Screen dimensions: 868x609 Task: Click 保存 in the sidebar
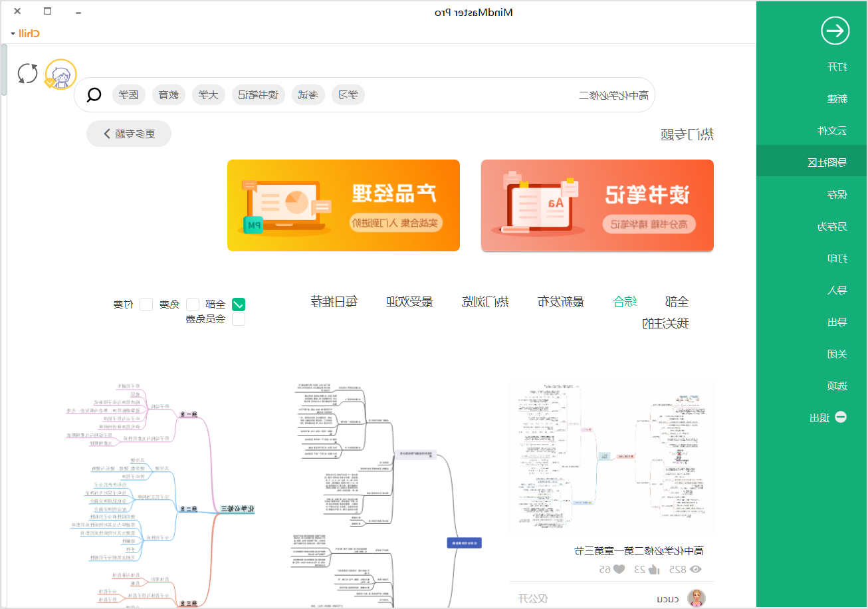coord(837,194)
